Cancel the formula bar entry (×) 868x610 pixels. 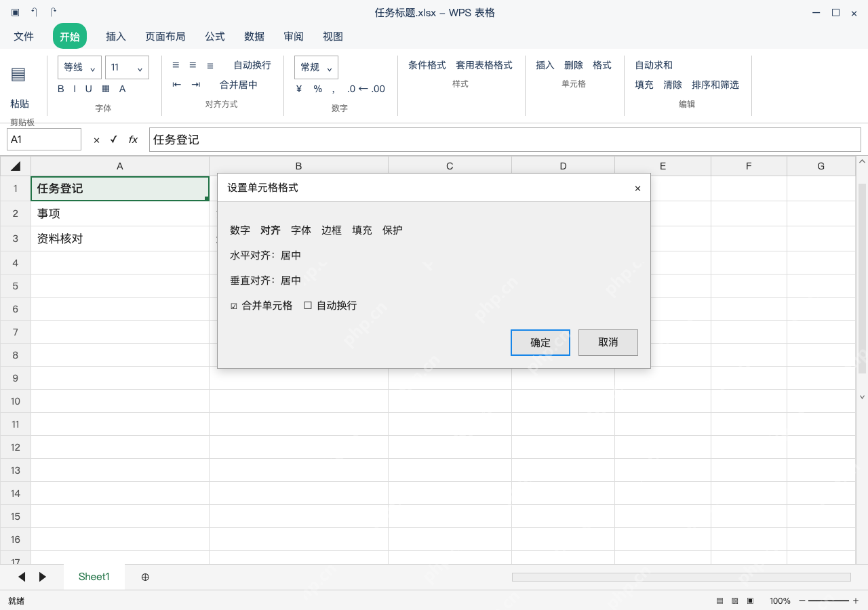96,140
